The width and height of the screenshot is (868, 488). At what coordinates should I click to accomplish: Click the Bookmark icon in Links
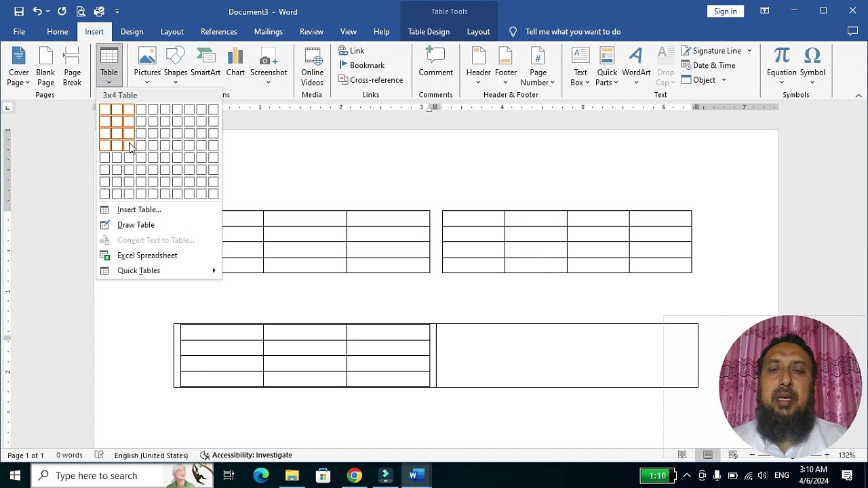click(x=344, y=65)
